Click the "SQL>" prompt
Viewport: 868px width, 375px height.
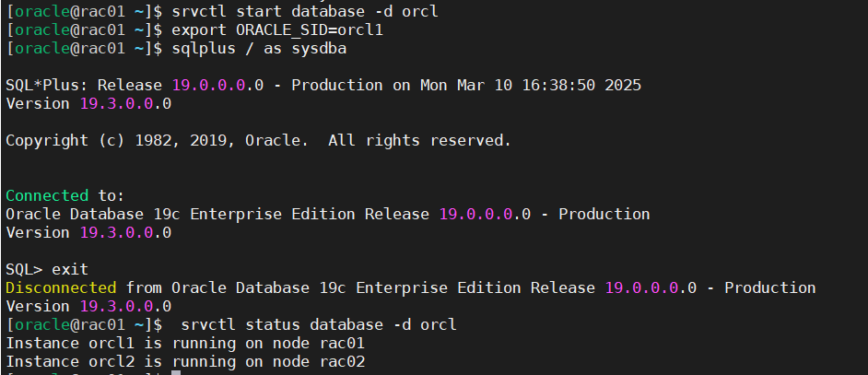24,269
